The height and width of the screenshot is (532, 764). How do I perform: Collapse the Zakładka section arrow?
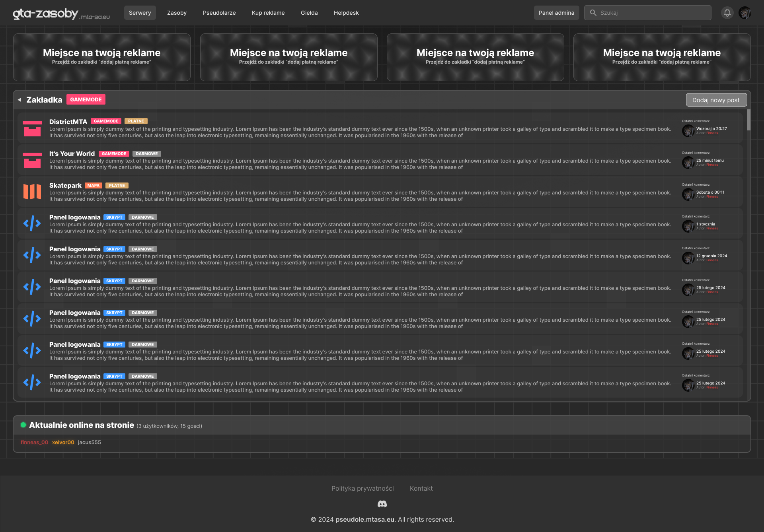[19, 100]
